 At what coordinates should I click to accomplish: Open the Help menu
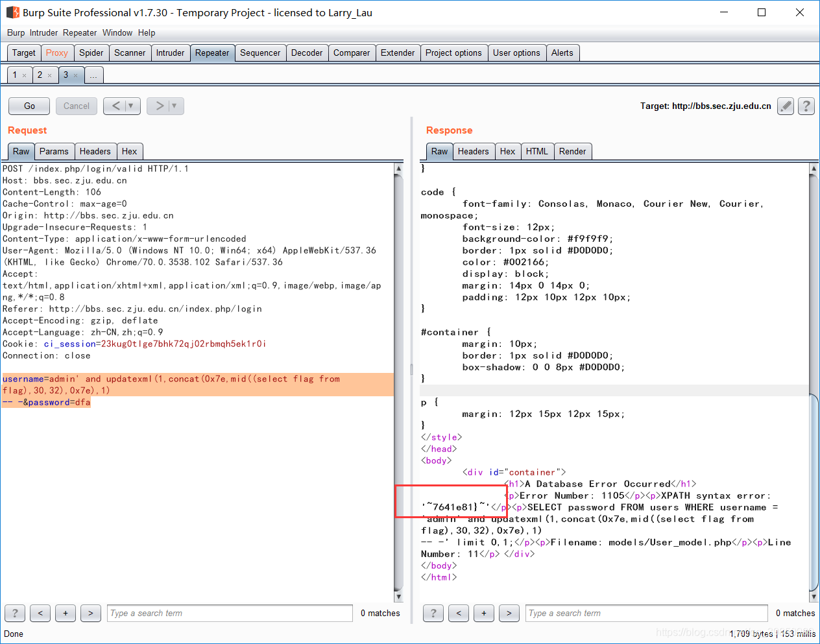pos(147,32)
